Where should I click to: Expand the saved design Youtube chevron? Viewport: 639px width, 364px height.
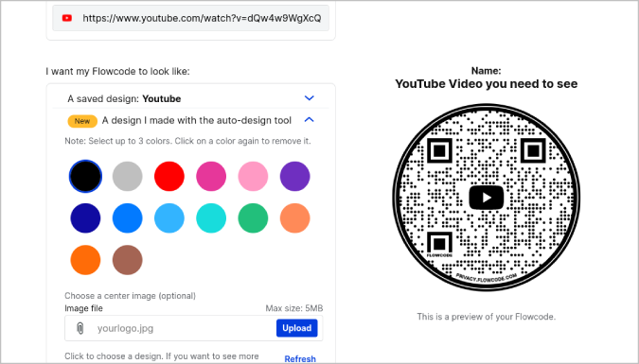(310, 98)
